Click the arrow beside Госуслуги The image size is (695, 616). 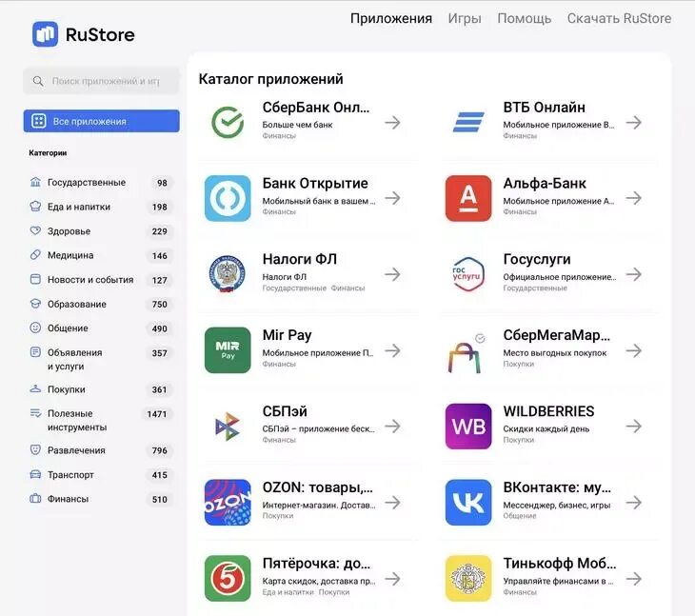point(634,274)
